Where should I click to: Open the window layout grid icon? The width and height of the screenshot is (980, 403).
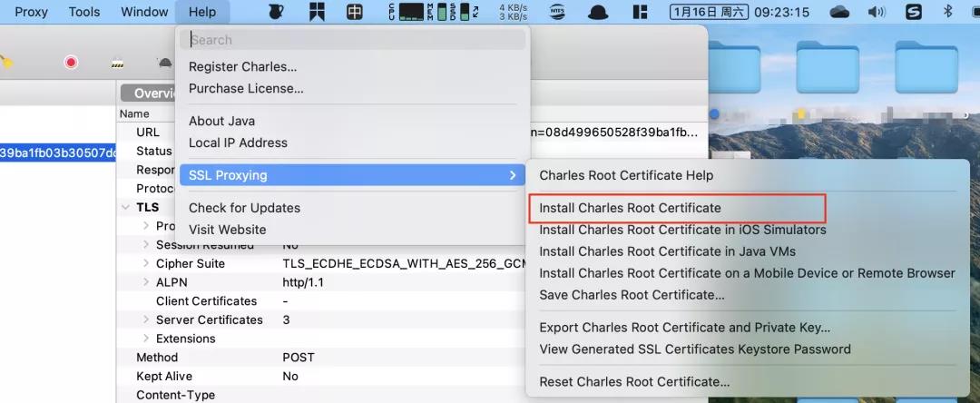[640, 11]
